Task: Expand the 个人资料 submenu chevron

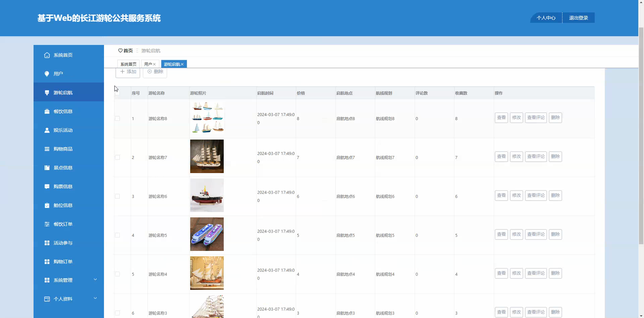Action: (x=95, y=298)
